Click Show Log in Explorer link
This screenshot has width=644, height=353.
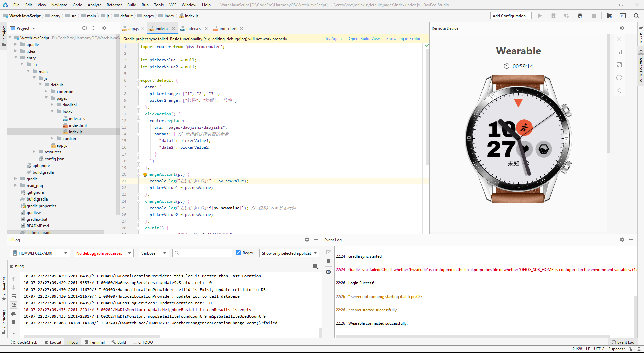point(405,39)
